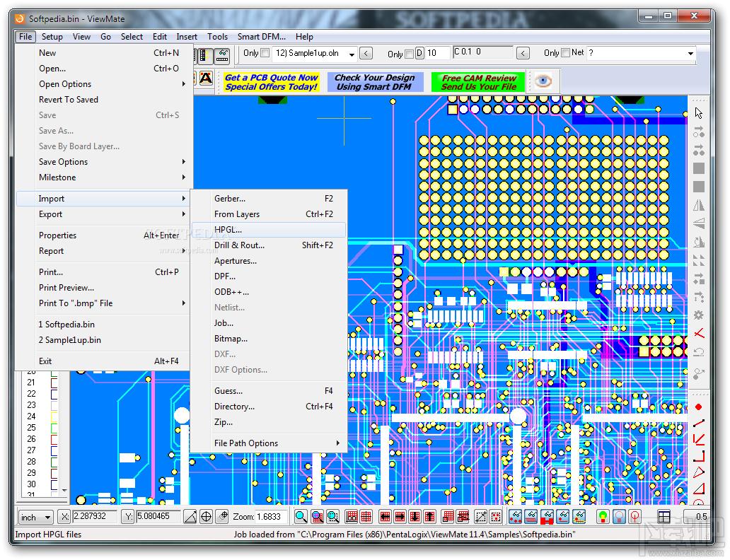730x560 pixels.
Task: Toggle the Only checkbox beside layer dropdown
Action: coord(265,53)
